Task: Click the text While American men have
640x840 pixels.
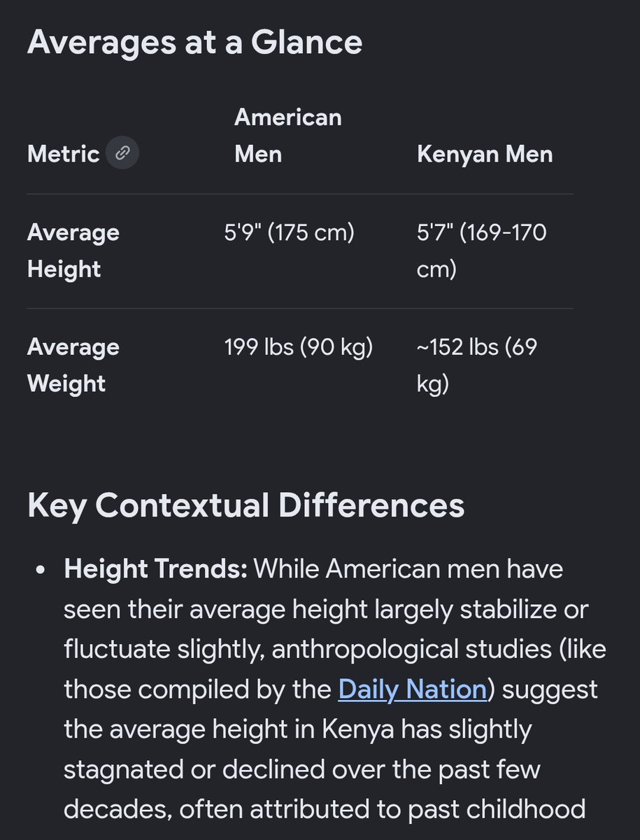Action: [x=408, y=569]
